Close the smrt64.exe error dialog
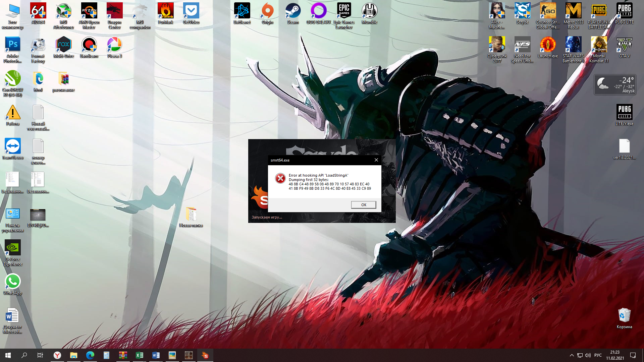The image size is (644, 362). pyautogui.click(x=376, y=160)
